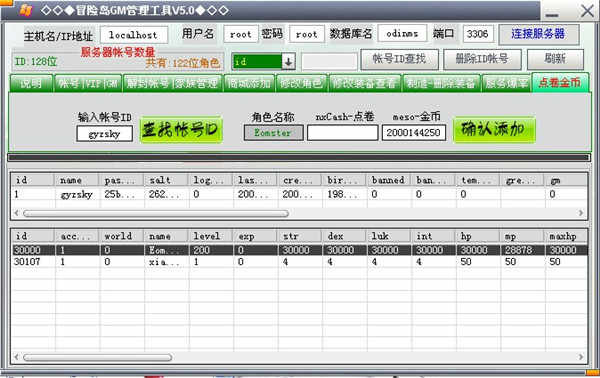The height and width of the screenshot is (378, 600).
Task: Click the characters table scroll-right arrow
Action: click(x=581, y=357)
